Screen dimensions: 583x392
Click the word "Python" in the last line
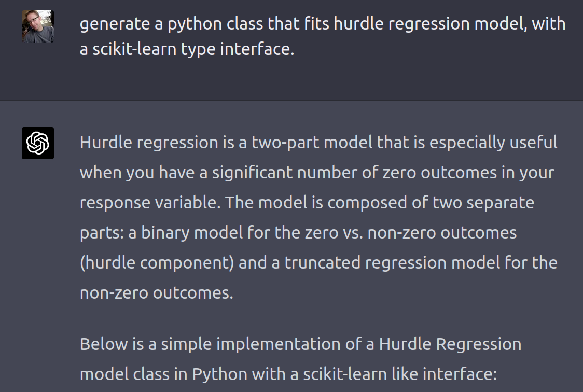(x=220, y=374)
